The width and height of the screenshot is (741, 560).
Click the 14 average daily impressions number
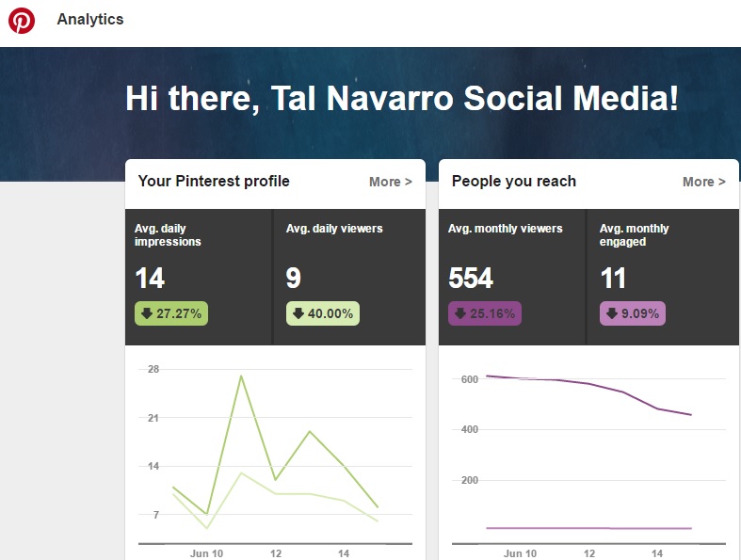coord(150,279)
